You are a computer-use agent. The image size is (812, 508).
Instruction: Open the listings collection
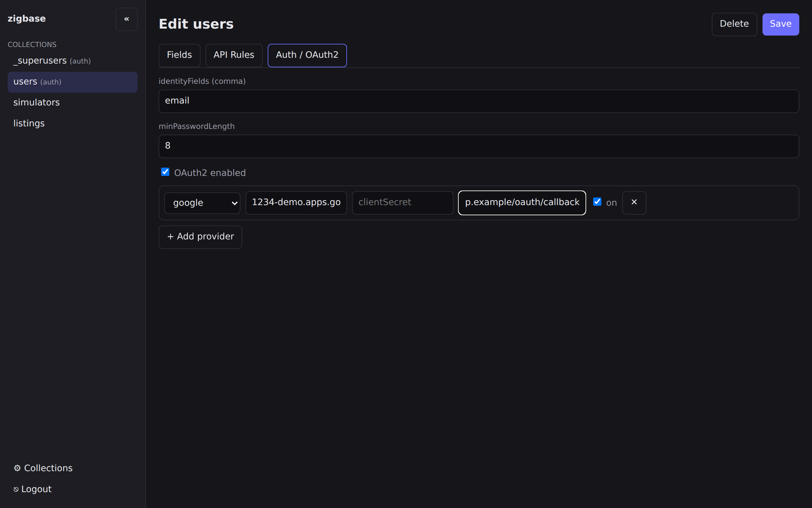point(72,124)
